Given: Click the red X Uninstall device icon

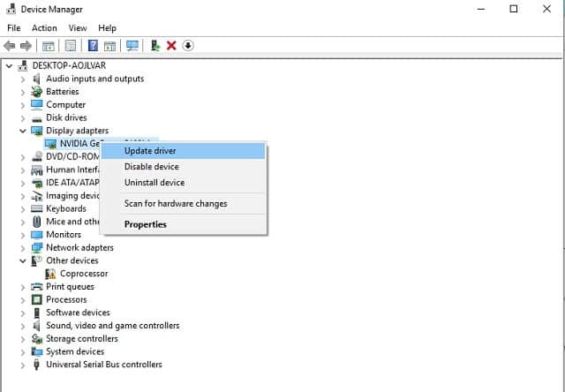Looking at the screenshot, I should pos(171,46).
